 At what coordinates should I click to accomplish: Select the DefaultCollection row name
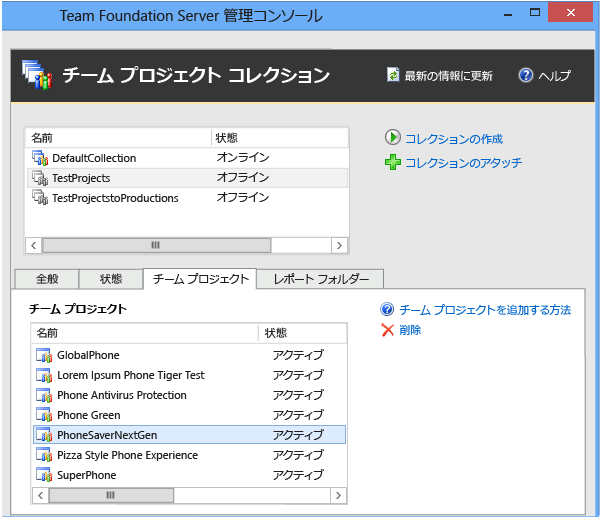[94, 158]
